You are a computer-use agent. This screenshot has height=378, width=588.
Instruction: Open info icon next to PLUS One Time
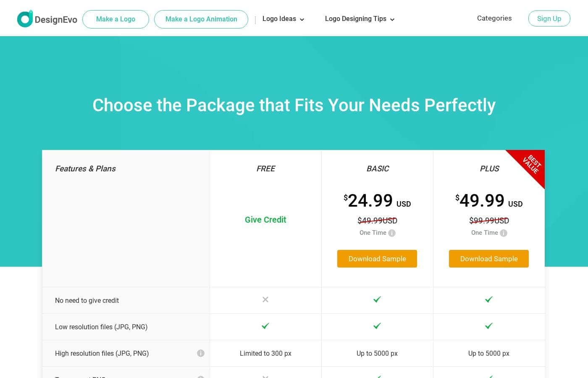[504, 233]
